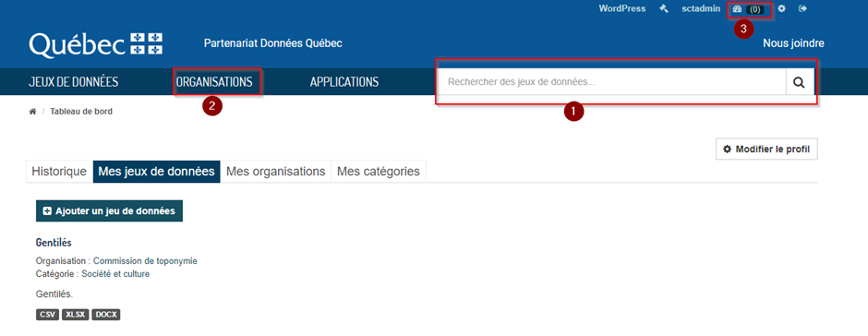
Task: Click the gavel sysadmin icon
Action: pos(664,9)
